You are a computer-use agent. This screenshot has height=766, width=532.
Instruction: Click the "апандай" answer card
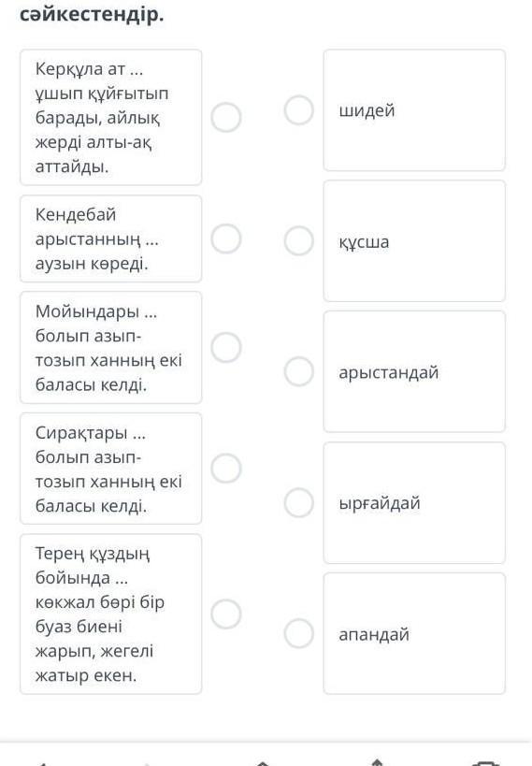pos(414,633)
